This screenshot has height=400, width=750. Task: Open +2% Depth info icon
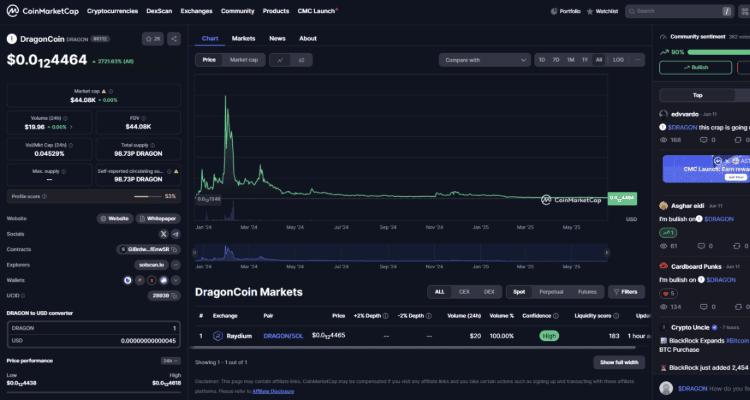pos(386,316)
